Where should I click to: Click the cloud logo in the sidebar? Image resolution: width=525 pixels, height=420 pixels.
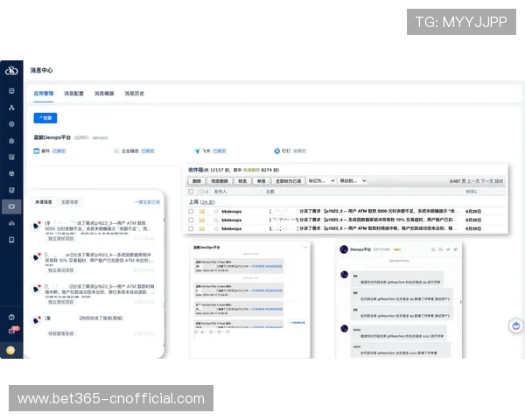[11, 70]
